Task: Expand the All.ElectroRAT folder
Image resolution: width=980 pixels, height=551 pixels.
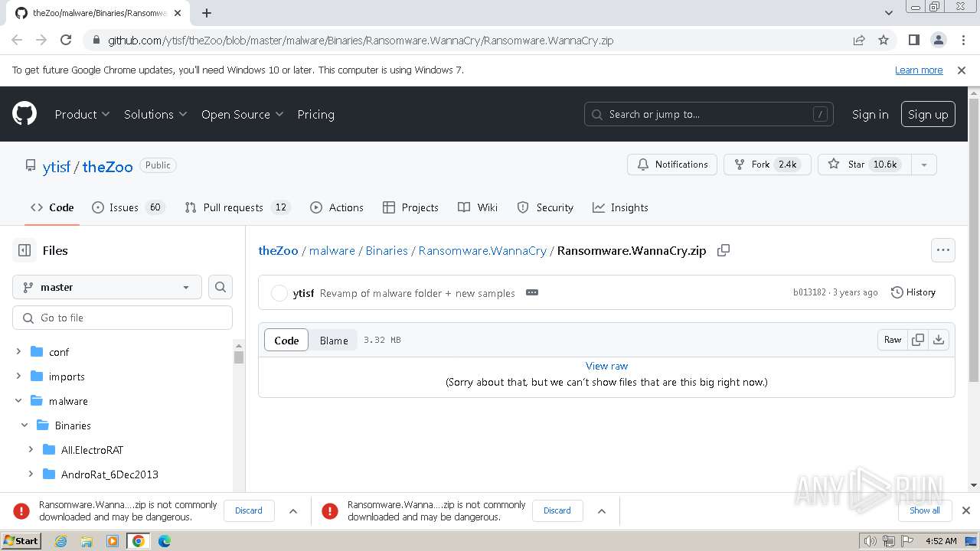Action: (31, 450)
